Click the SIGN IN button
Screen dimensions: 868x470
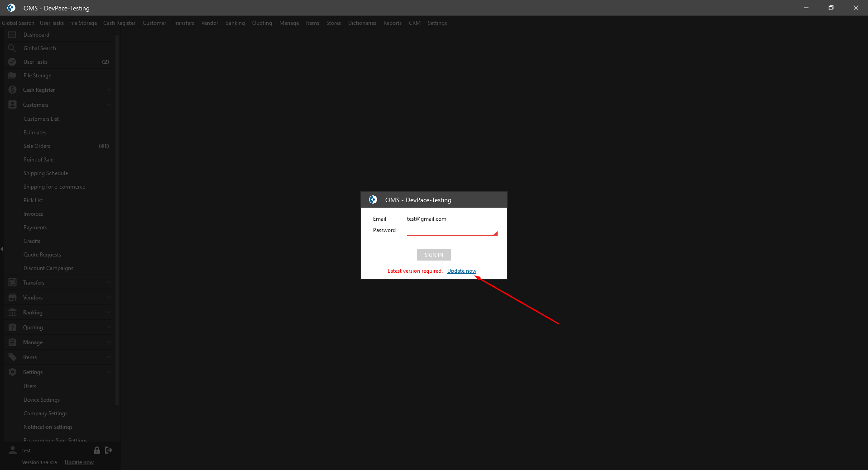pos(434,255)
